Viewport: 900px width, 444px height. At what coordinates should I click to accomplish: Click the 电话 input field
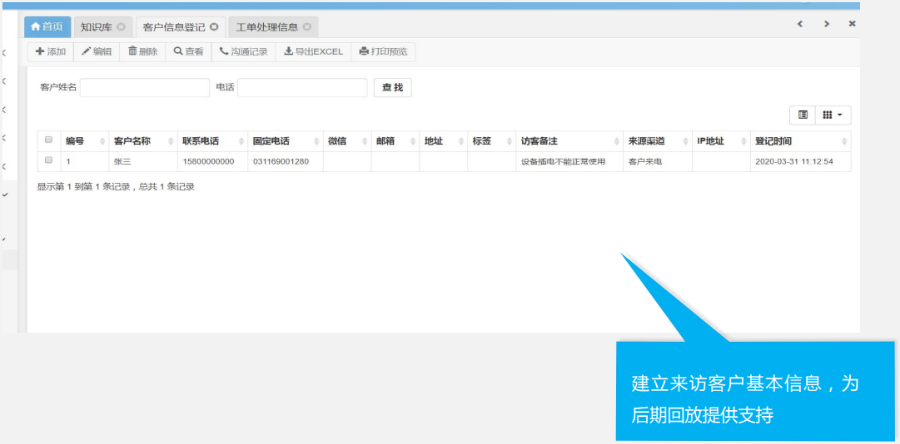(x=302, y=88)
